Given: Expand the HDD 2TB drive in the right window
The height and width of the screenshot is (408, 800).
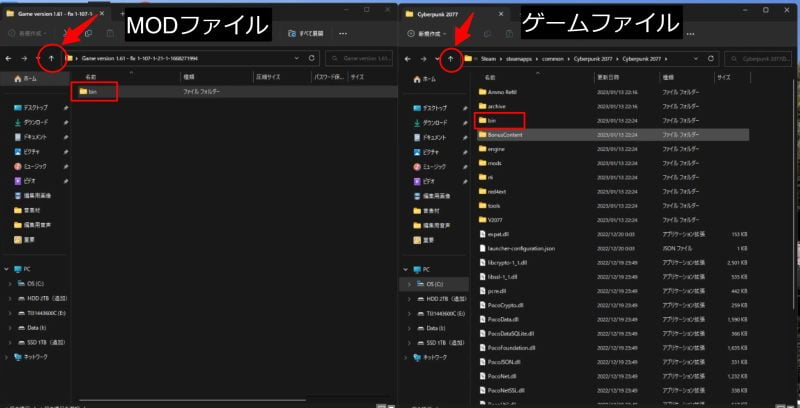Looking at the screenshot, I should pos(409,299).
